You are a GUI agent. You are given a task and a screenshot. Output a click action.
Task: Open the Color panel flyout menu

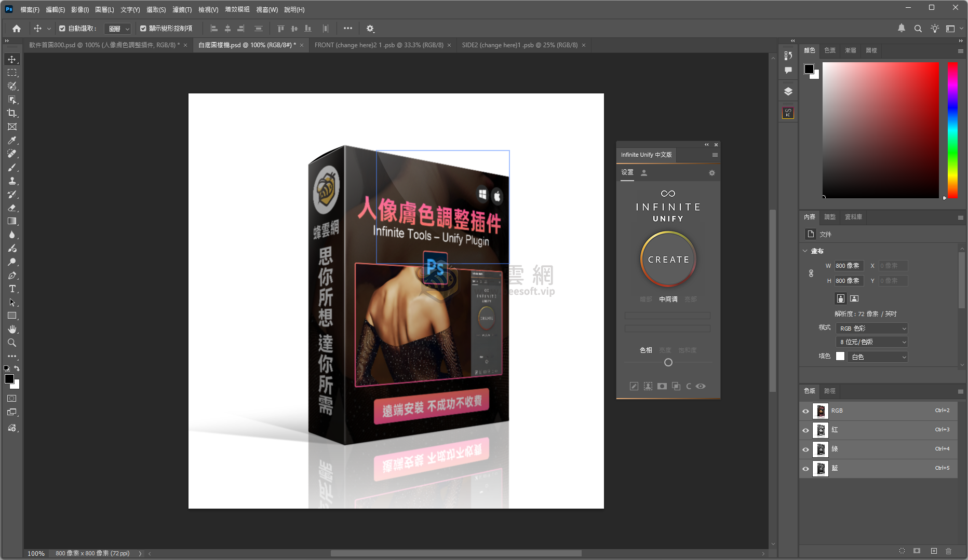pos(961,51)
